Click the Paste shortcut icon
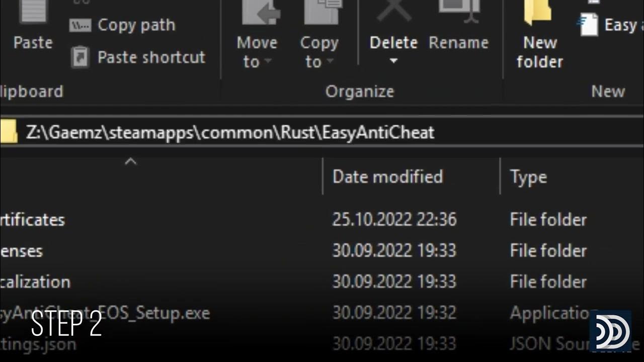The width and height of the screenshot is (644, 362). pyautogui.click(x=80, y=57)
